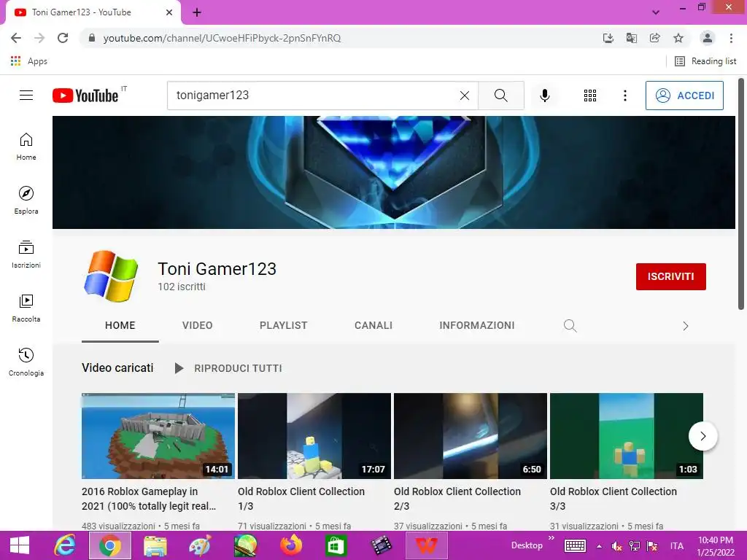This screenshot has width=747, height=560.
Task: Open the YouTube apps grid
Action: (589, 96)
